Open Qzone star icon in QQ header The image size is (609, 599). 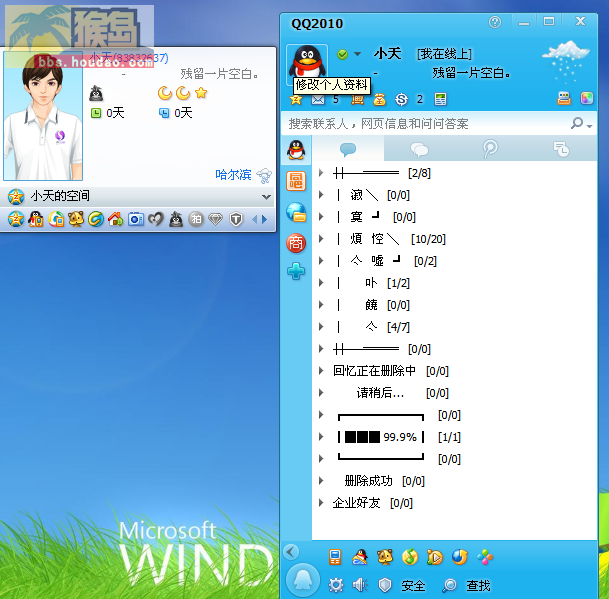(296, 100)
